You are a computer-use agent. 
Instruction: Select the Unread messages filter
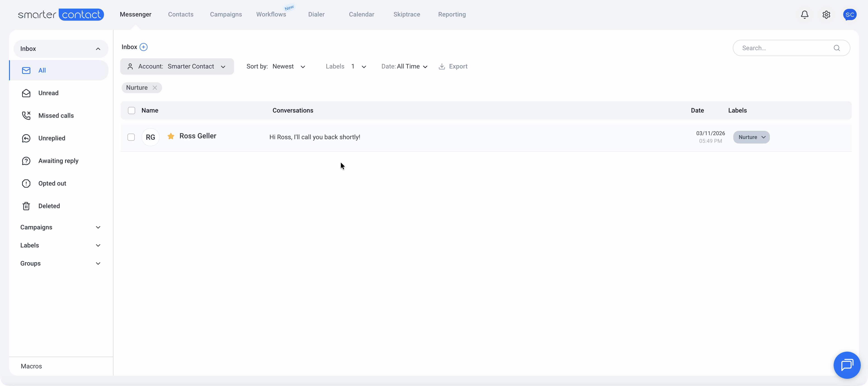pyautogui.click(x=48, y=93)
